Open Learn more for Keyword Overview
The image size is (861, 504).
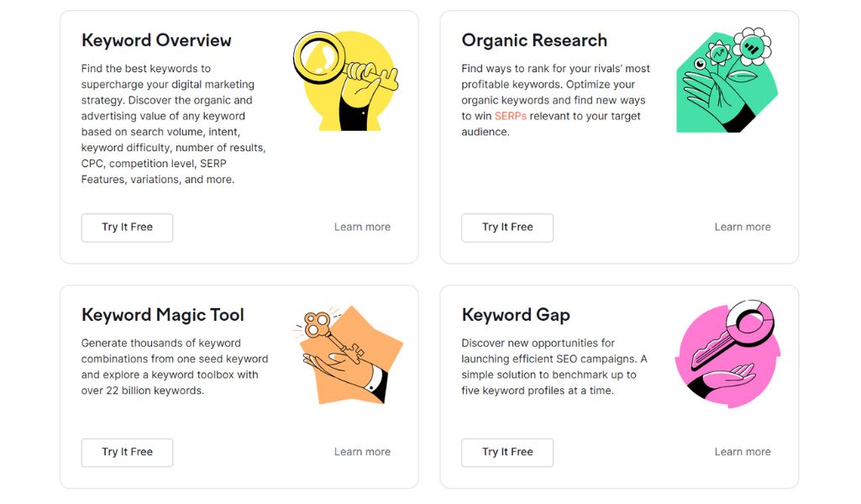pos(362,227)
